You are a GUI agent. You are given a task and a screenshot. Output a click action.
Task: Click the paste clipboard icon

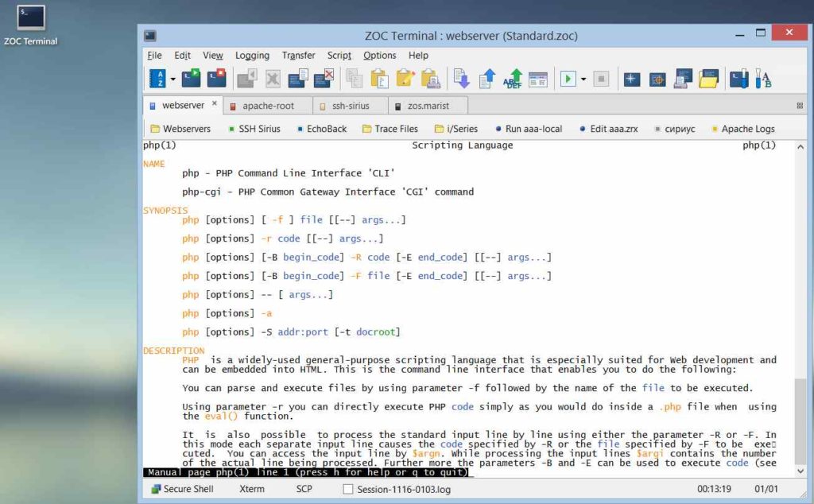pos(379,79)
